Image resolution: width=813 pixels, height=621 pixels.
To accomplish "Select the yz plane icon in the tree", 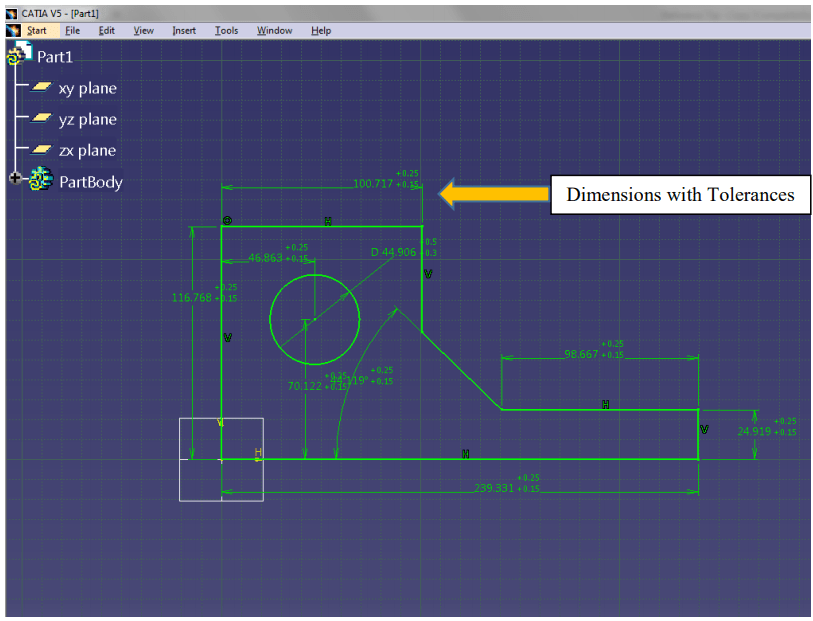I will pyautogui.click(x=41, y=119).
